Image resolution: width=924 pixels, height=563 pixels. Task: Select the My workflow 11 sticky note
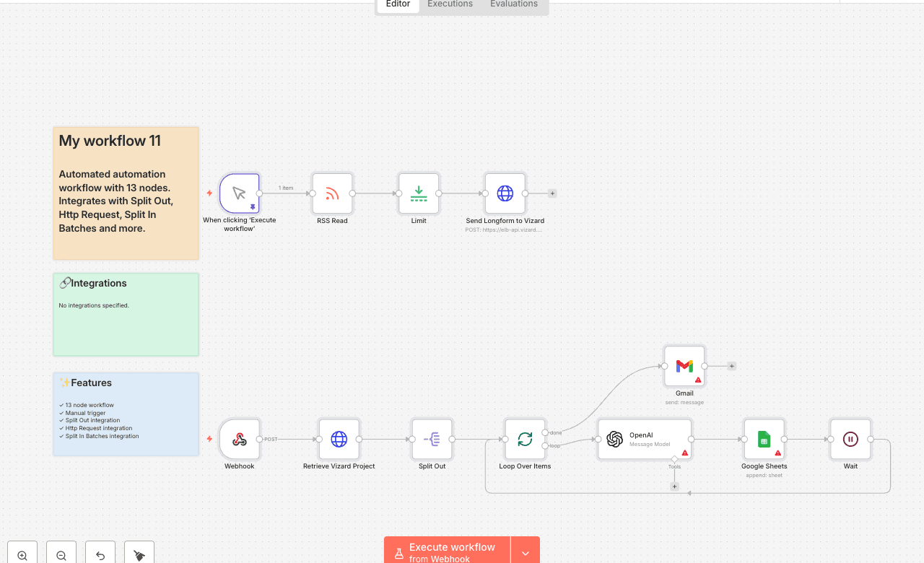(126, 193)
